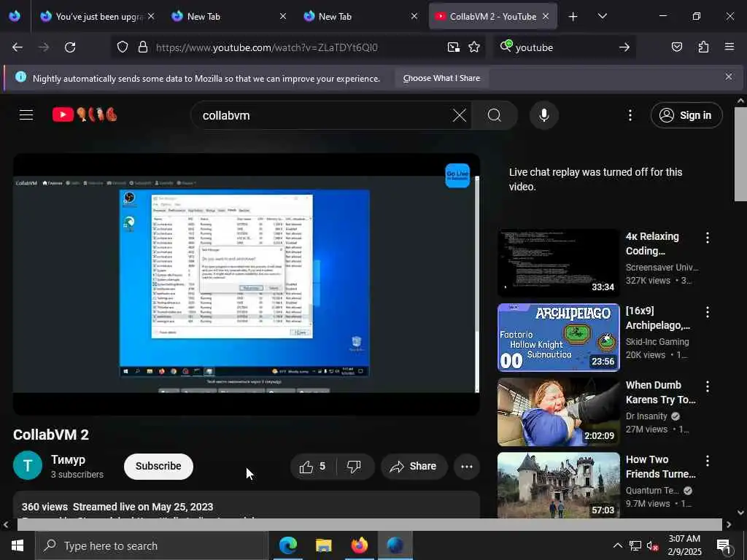The width and height of the screenshot is (747, 560).
Task: Open a new browser tab
Action: tap(573, 17)
